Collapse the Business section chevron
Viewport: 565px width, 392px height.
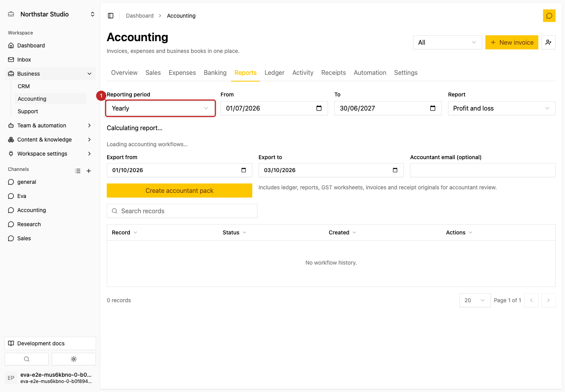point(89,74)
